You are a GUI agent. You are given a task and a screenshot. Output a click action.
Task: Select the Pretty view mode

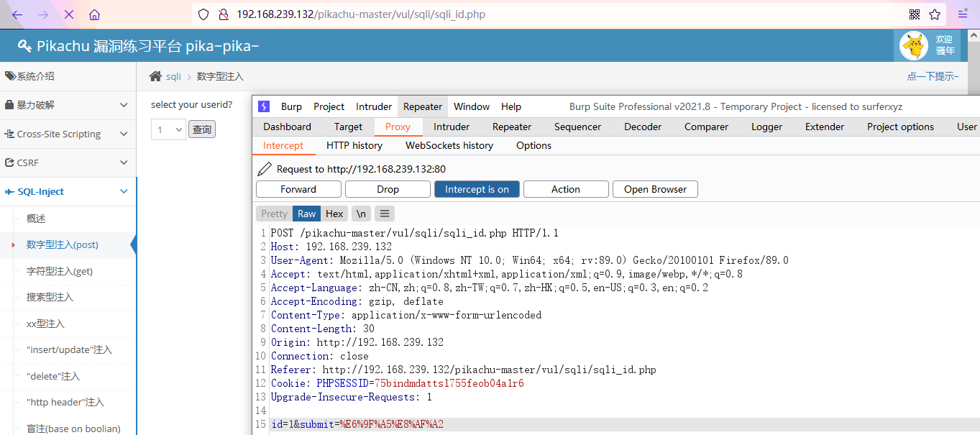274,214
